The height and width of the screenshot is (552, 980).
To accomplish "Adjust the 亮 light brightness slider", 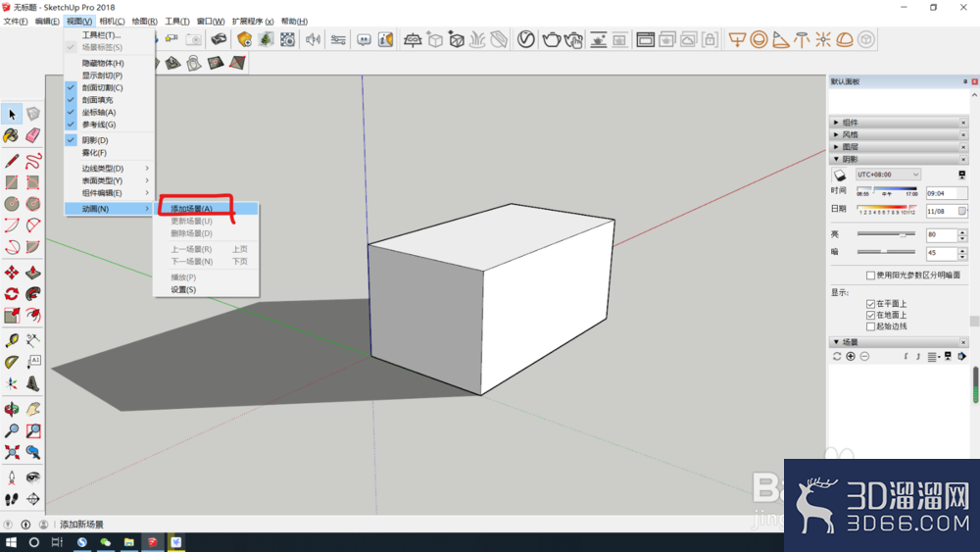I will click(886, 234).
